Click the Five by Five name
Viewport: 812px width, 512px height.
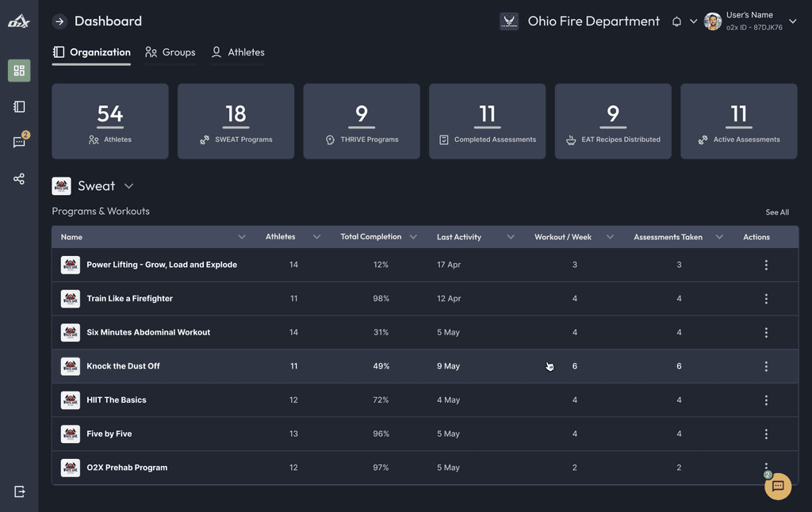coord(109,434)
